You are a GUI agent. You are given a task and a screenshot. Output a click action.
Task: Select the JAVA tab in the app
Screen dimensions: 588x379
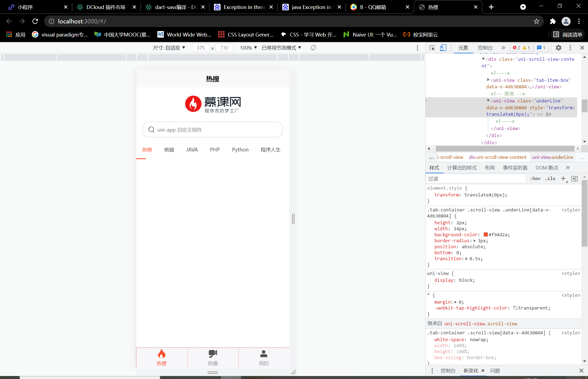pyautogui.click(x=192, y=150)
